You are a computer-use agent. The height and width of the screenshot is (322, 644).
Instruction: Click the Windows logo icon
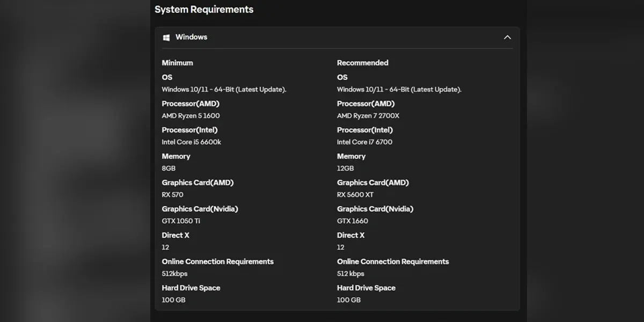(x=166, y=38)
